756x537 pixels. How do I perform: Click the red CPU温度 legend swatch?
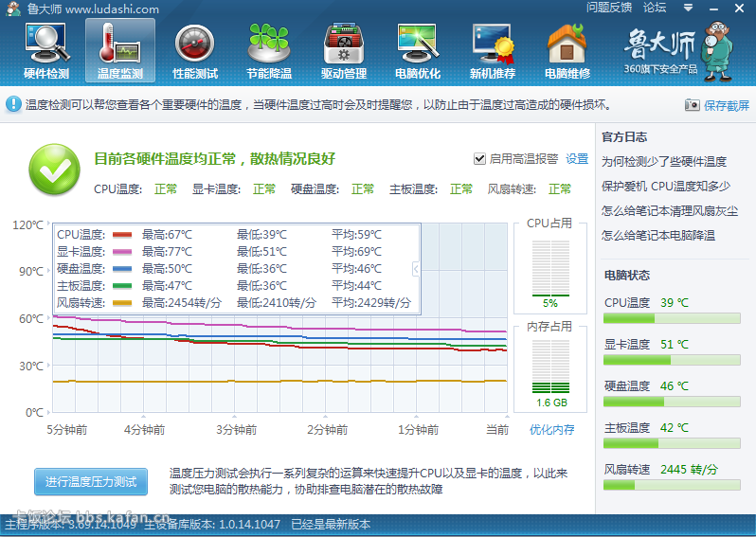(x=122, y=235)
